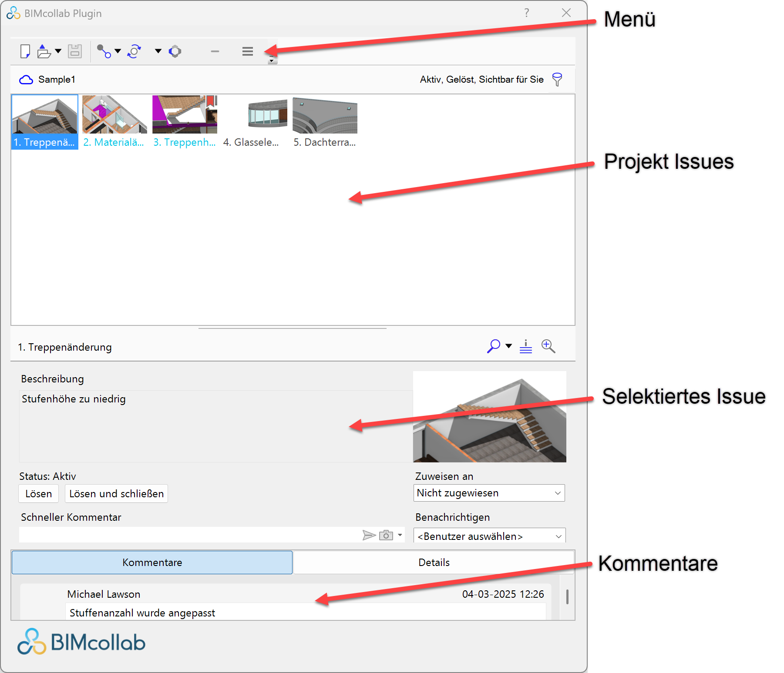
Task: Sync issues using the refresh icon
Action: 134,51
